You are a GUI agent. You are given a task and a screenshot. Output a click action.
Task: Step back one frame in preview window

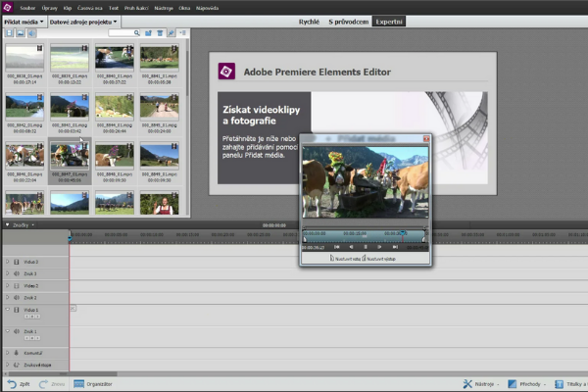pos(351,247)
